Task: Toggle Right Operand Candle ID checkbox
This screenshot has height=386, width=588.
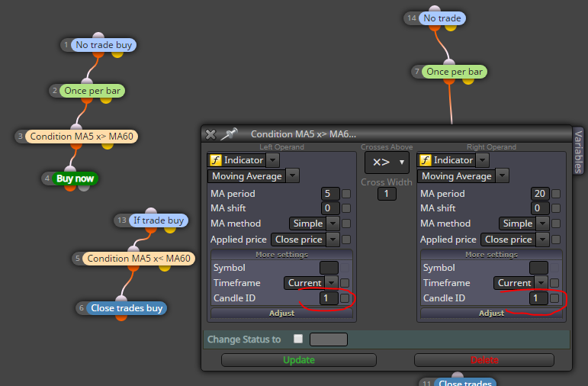Action: 554,298
